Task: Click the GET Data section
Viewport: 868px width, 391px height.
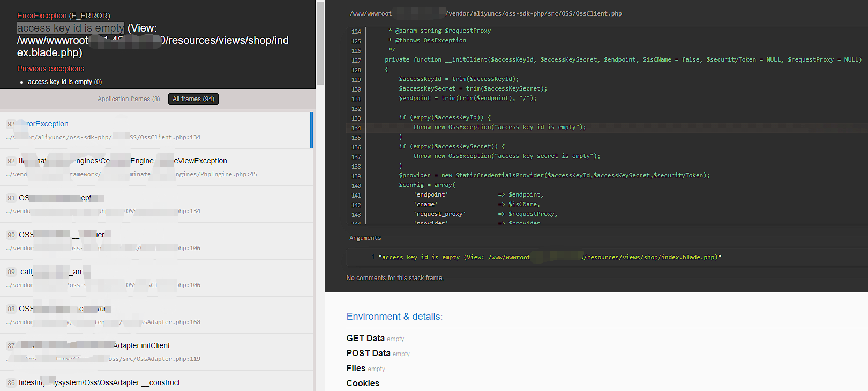Action: (375, 339)
